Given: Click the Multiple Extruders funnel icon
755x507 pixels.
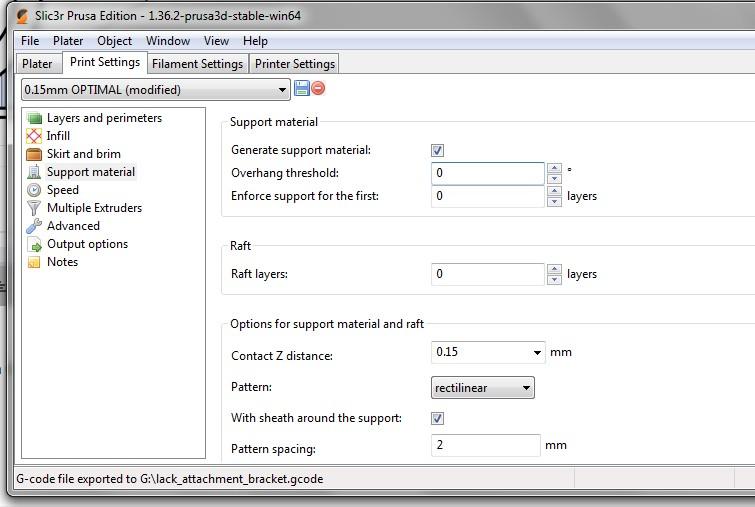Looking at the screenshot, I should point(34,208).
